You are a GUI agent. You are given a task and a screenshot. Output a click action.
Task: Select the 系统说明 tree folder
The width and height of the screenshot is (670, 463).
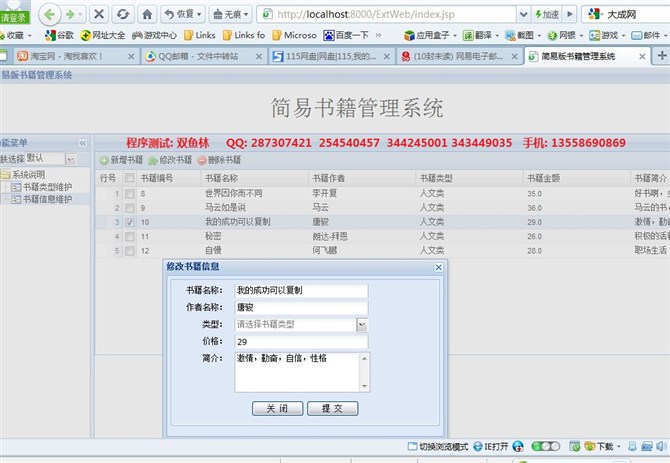click(x=28, y=174)
